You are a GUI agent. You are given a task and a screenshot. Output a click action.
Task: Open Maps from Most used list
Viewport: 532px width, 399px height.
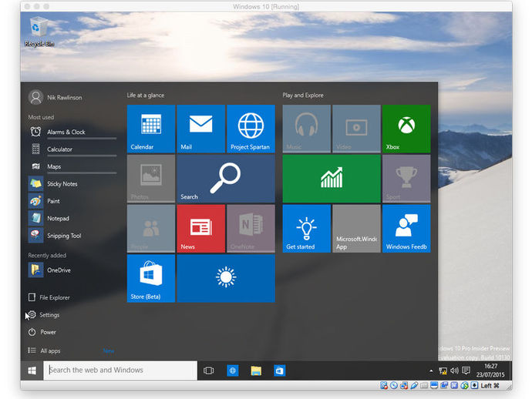pyautogui.click(x=72, y=166)
